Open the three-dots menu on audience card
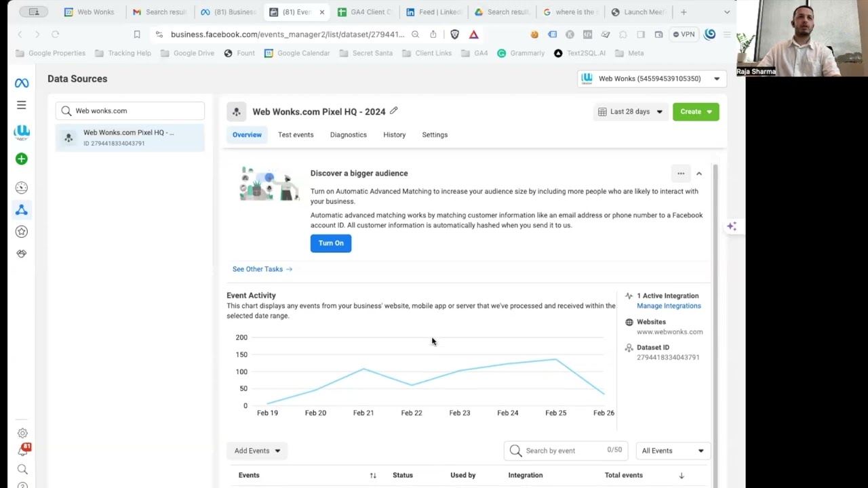Image resolution: width=868 pixels, height=488 pixels. (x=681, y=174)
